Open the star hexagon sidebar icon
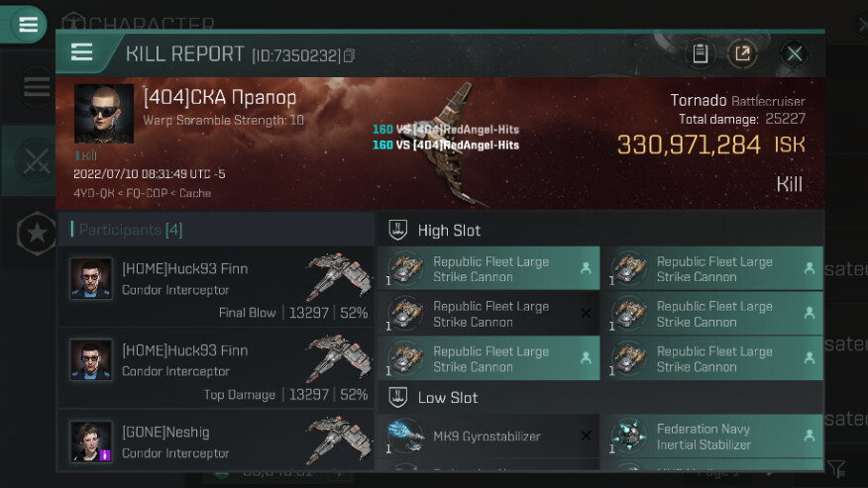Viewport: 868px width, 488px height. (x=37, y=233)
